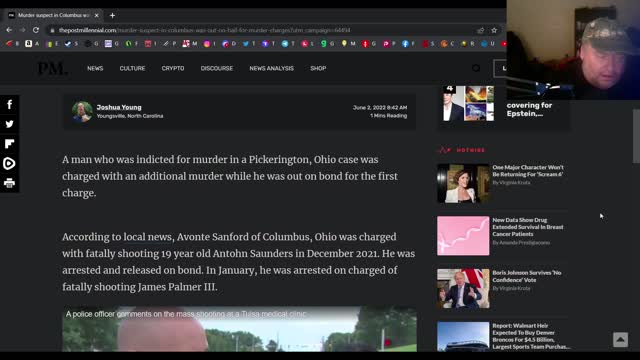Click the page vertical scrollbar thumb

click(636, 136)
